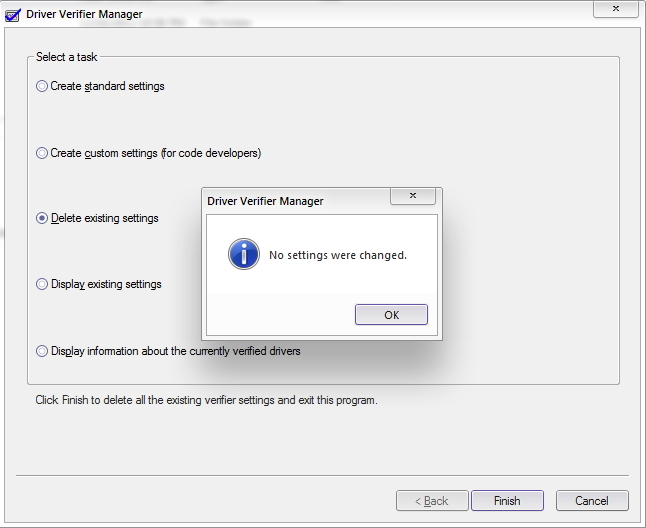Click the Driver Verifier Manager title bar app icon

coord(12,15)
